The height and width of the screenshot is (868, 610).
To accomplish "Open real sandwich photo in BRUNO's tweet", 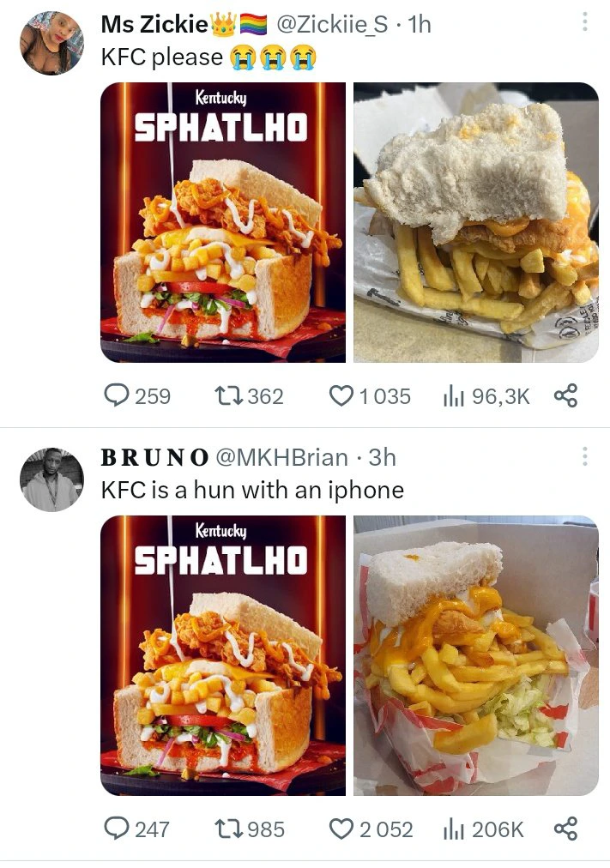I will point(476,655).
